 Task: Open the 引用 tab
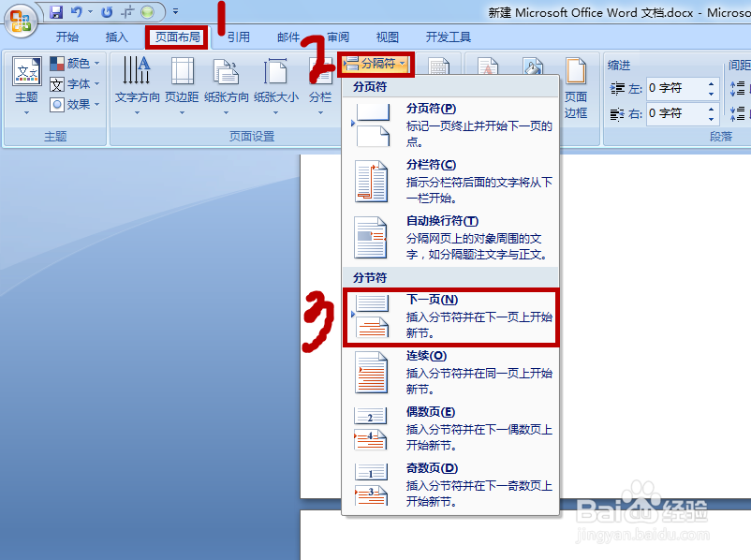tap(239, 37)
